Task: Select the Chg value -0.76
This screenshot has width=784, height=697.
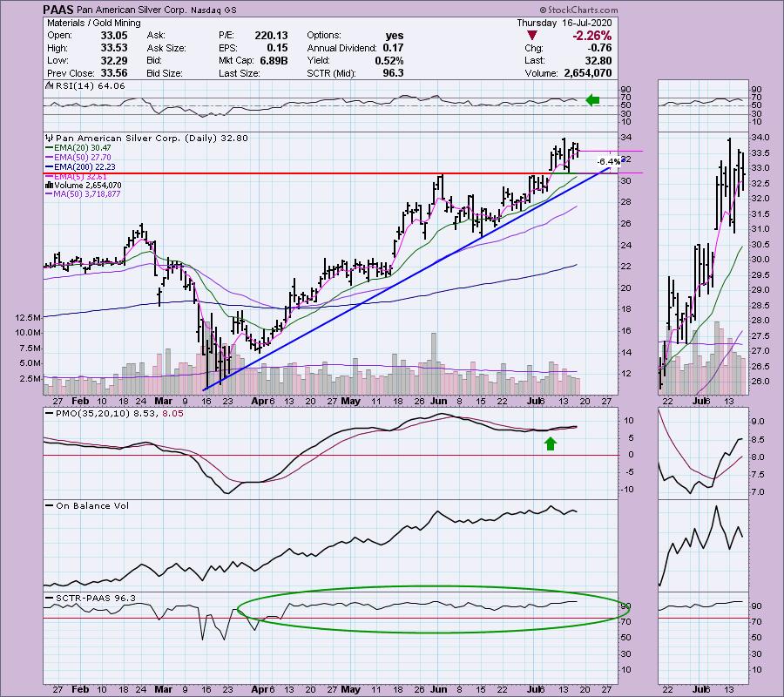Action: click(600, 48)
